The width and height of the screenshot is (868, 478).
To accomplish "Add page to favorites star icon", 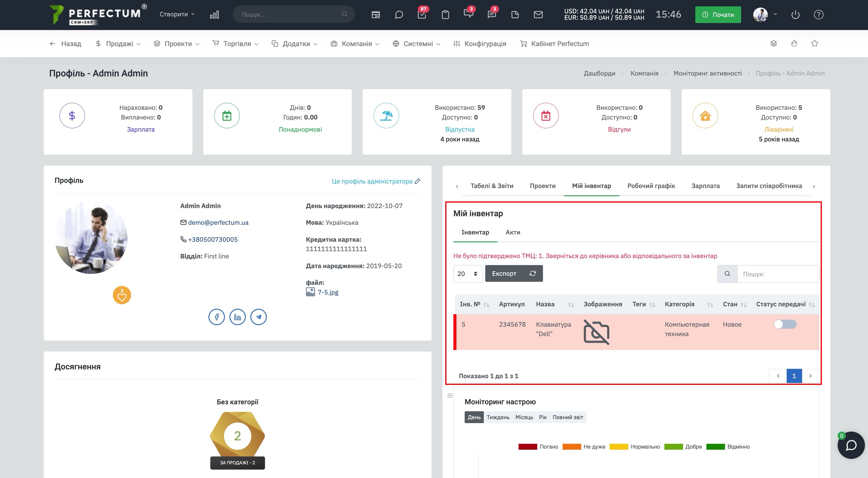I will (x=814, y=43).
